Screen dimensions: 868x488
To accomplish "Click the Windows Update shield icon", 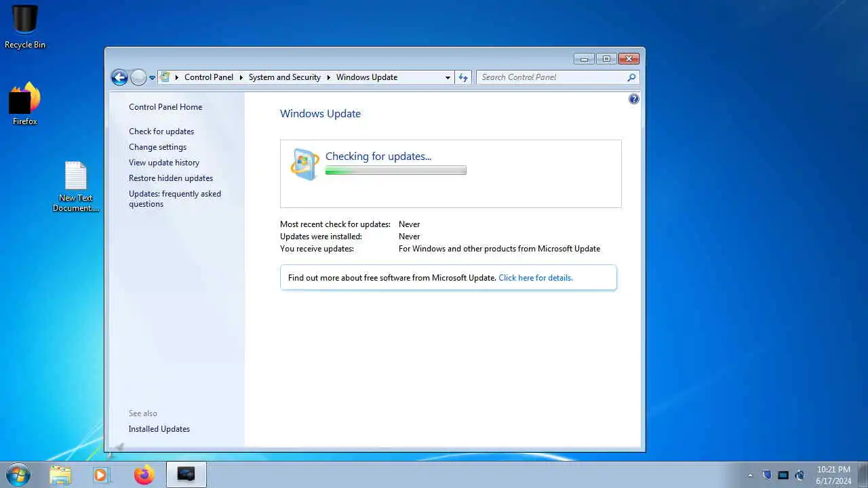I will [x=304, y=164].
